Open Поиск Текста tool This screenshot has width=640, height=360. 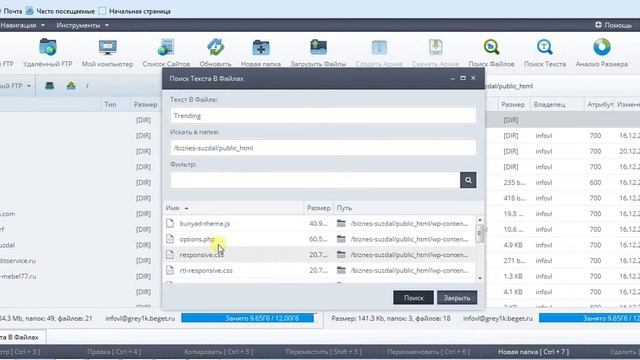tap(545, 47)
